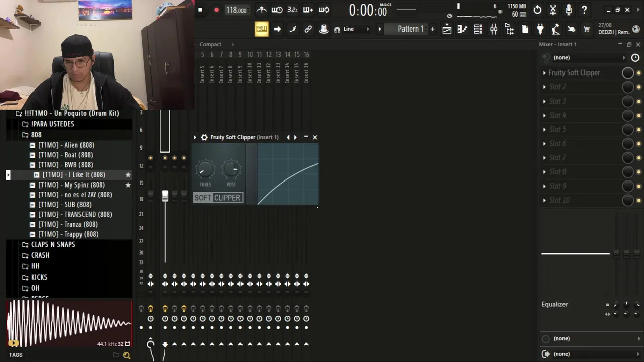Open the plugin picker plug icon
Screen dimensions: 644x362
click(x=540, y=30)
